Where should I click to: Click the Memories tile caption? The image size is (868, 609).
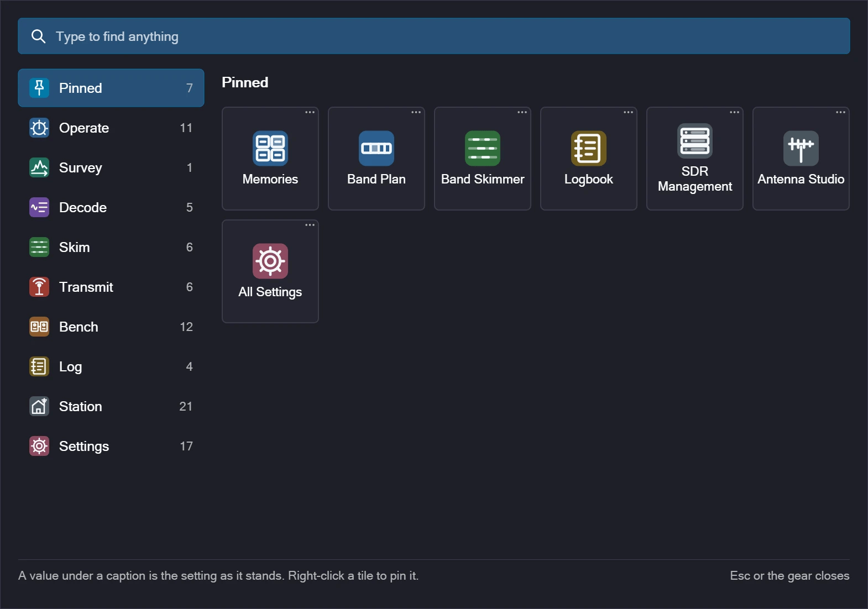[270, 179]
